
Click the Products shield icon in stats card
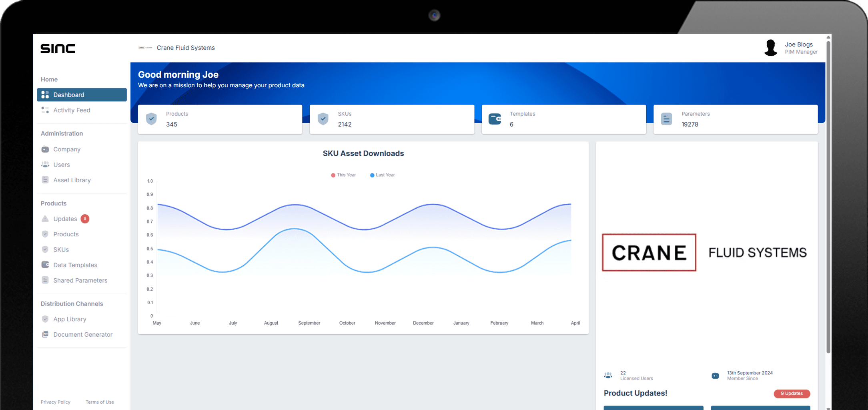click(151, 119)
